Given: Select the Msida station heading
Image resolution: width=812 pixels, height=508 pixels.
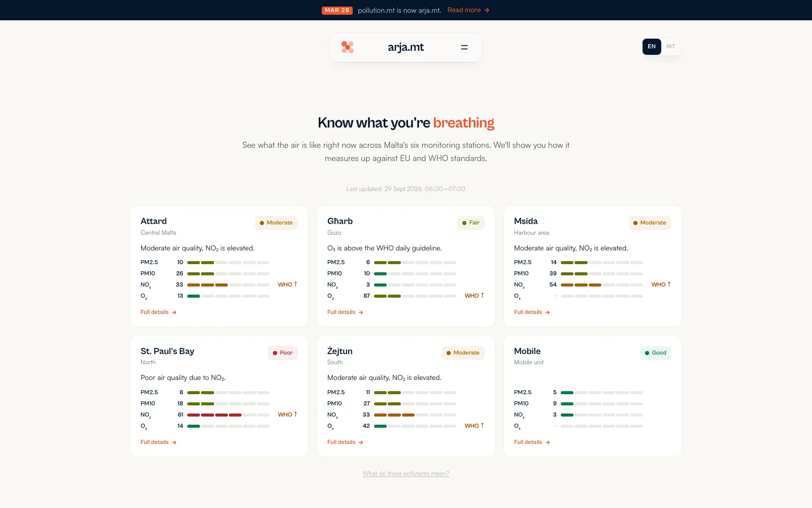Looking at the screenshot, I should (526, 221).
